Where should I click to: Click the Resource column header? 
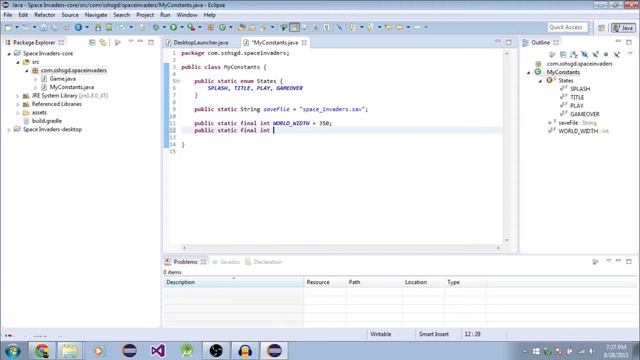coord(325,282)
